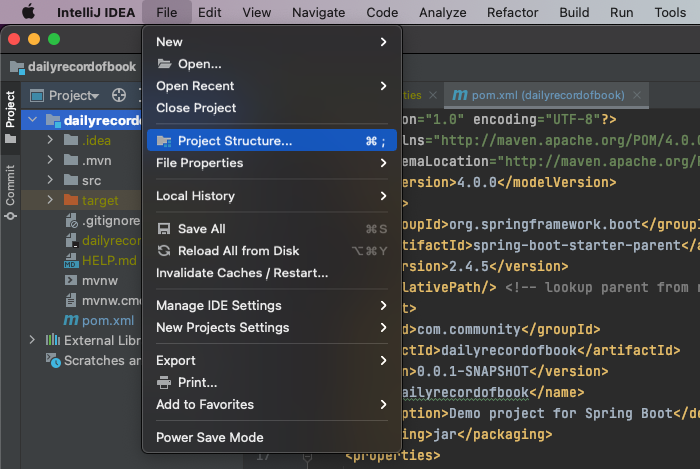The image size is (700, 469).
Task: Click the org.springframework.boot groupId text
Action: tap(545, 224)
